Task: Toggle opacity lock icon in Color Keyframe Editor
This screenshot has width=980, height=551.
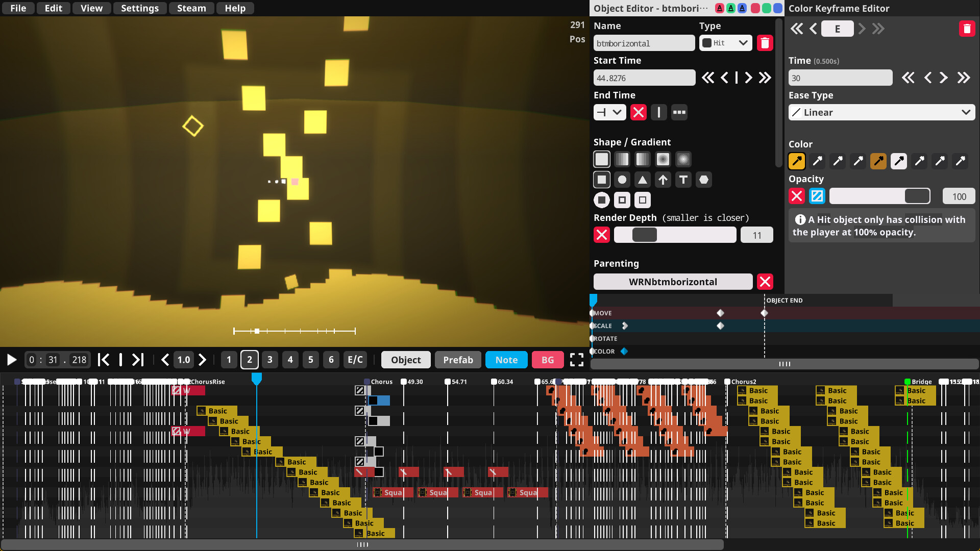Action: click(817, 196)
